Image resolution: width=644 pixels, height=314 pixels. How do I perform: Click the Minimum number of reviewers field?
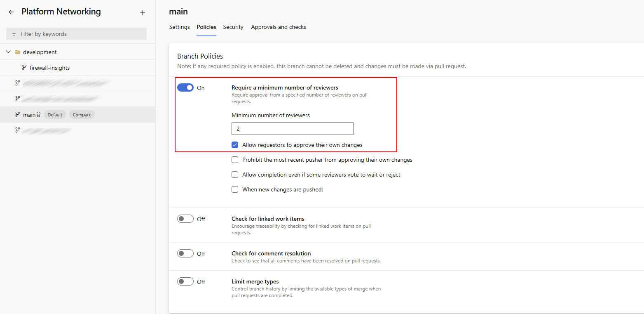292,129
